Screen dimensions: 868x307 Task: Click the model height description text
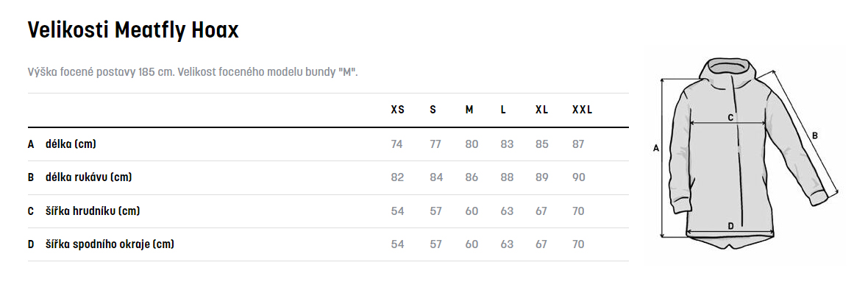[192, 74]
